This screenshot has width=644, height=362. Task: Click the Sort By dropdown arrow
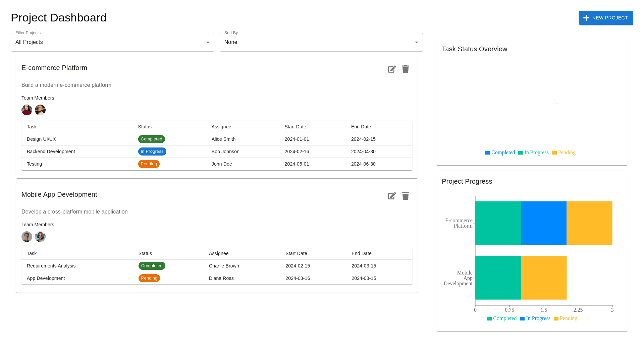point(416,42)
